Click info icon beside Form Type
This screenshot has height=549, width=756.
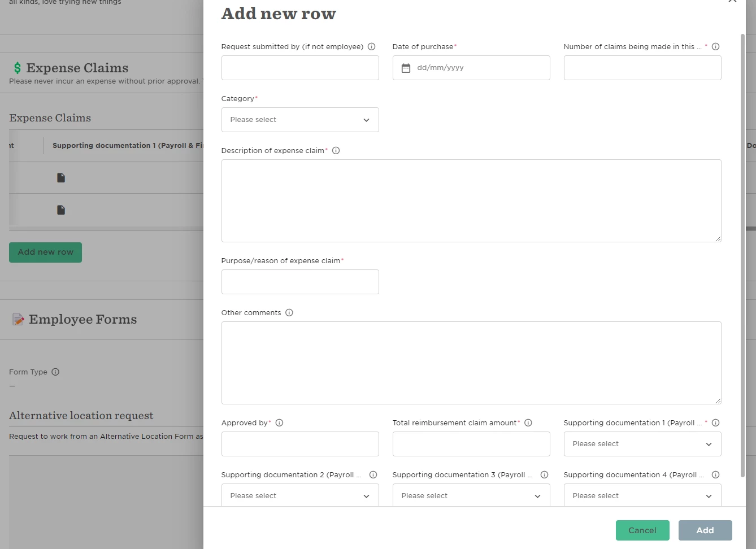55,372
